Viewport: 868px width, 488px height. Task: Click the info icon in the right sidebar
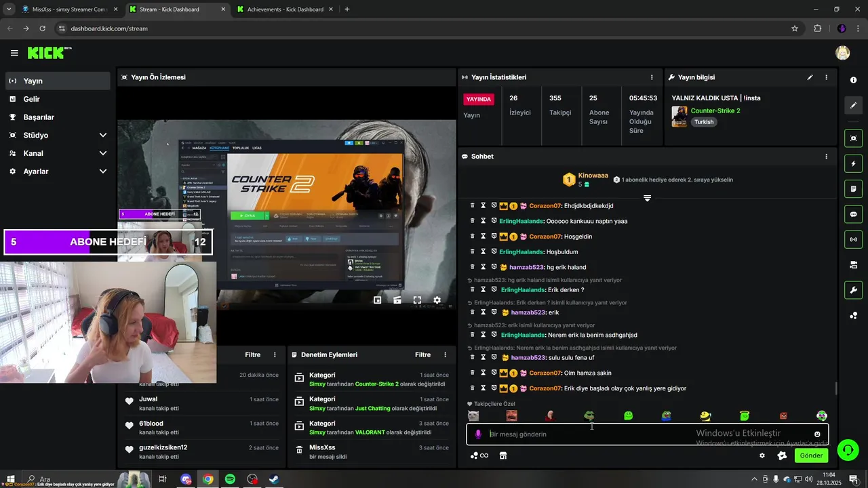853,80
